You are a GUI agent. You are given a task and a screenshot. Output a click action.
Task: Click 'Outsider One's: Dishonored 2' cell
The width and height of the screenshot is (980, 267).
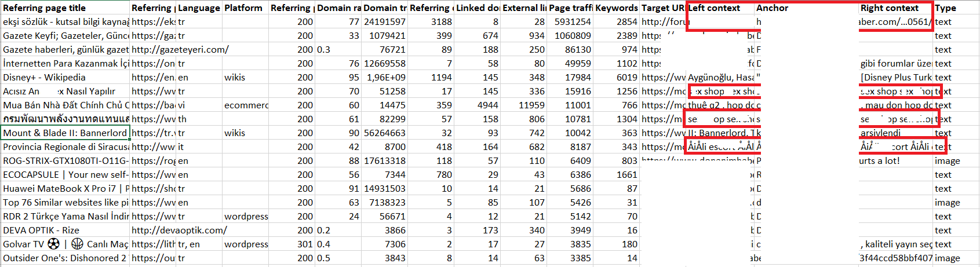[65, 258]
